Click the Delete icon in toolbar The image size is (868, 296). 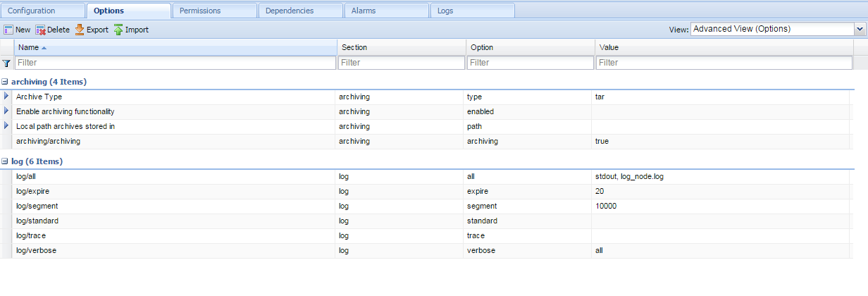(x=41, y=30)
